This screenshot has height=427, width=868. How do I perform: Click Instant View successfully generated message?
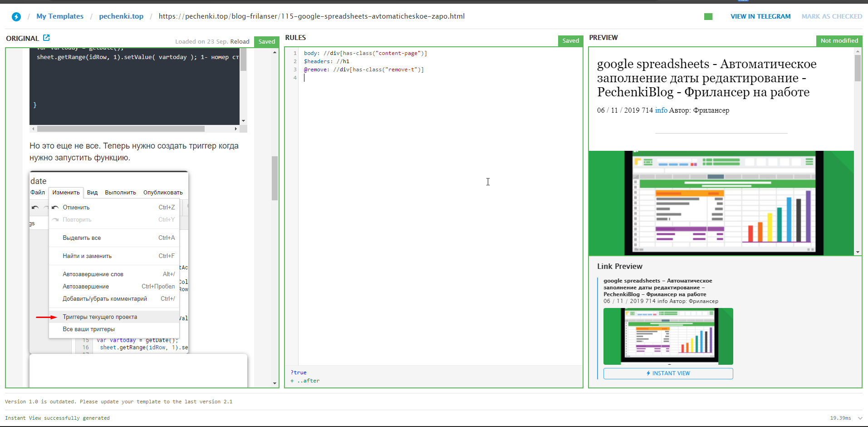tap(57, 418)
